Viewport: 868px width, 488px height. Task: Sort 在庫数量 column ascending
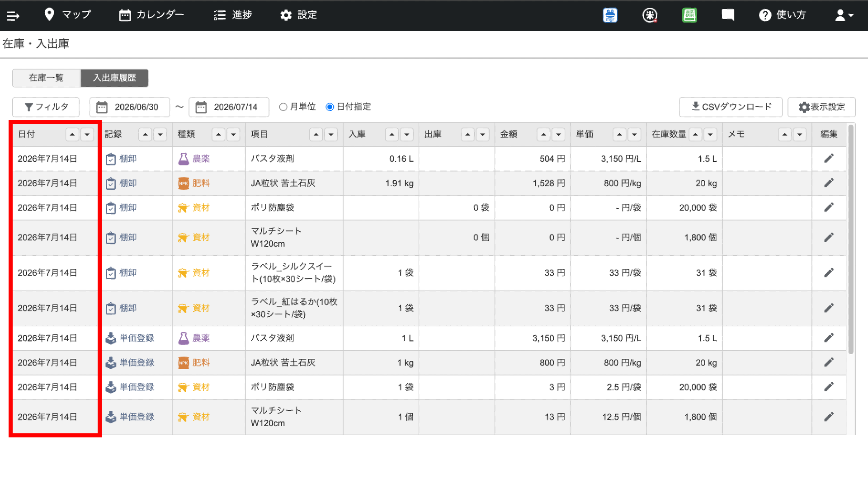tap(695, 134)
